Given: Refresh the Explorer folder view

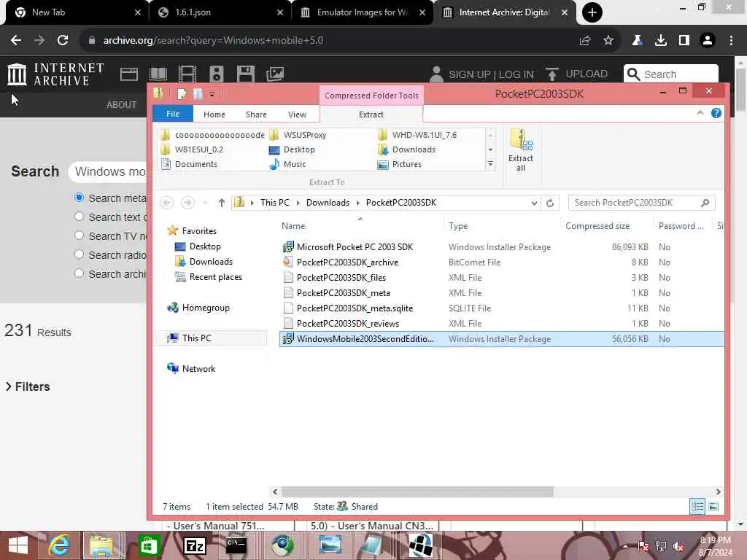Looking at the screenshot, I should 550,203.
